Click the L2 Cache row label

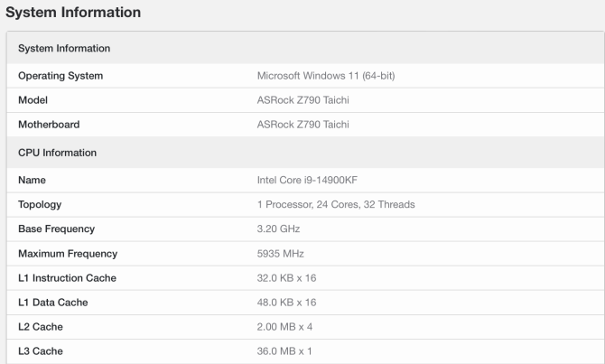[41, 327]
